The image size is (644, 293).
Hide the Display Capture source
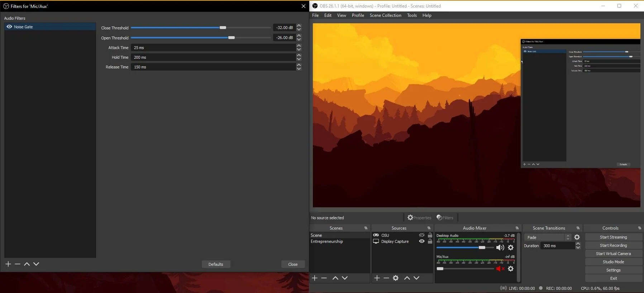[422, 241]
